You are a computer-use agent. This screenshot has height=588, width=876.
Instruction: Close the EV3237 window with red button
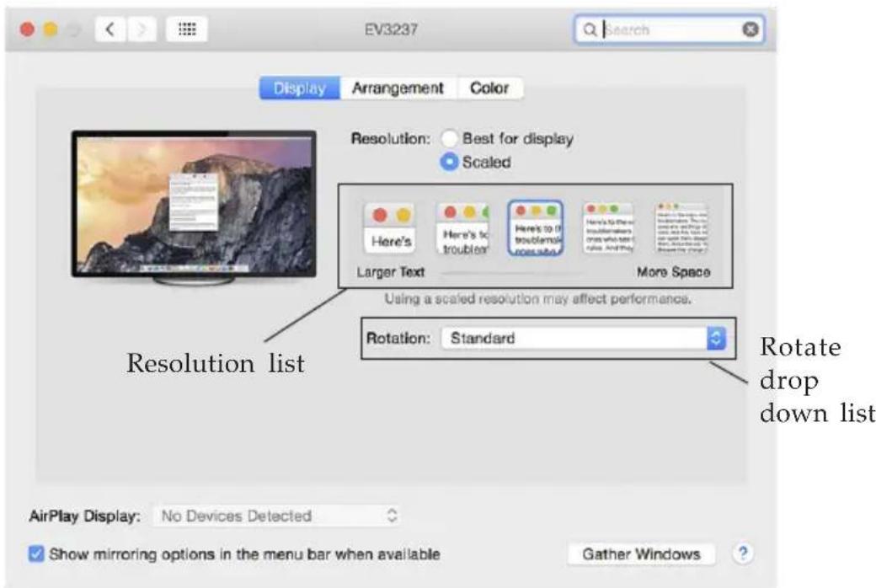click(27, 29)
